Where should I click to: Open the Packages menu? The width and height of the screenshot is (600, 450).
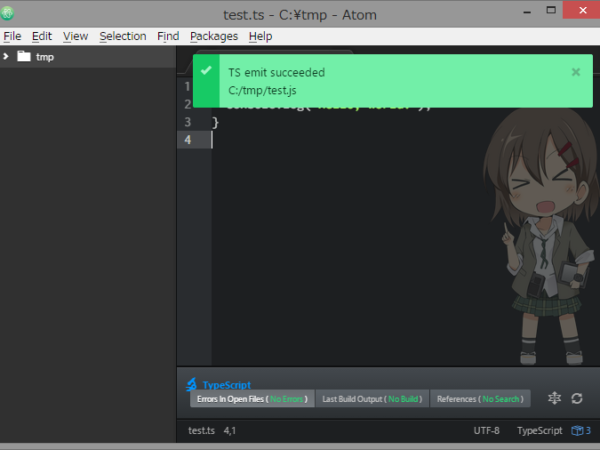click(x=214, y=36)
